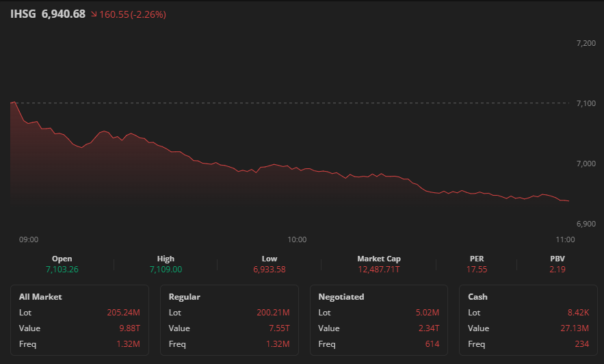Select the Regular card heading
Image resolution: width=604 pixels, height=364 pixels.
184,297
